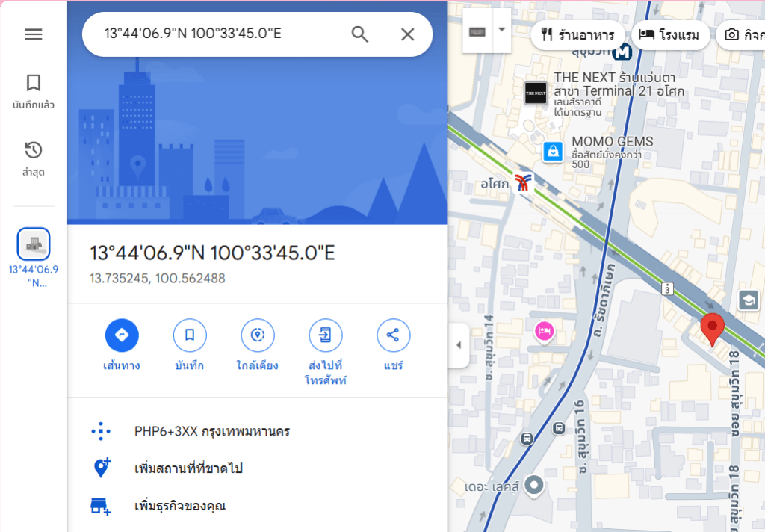Save this location with บันทึก
765x532 pixels.
point(190,335)
